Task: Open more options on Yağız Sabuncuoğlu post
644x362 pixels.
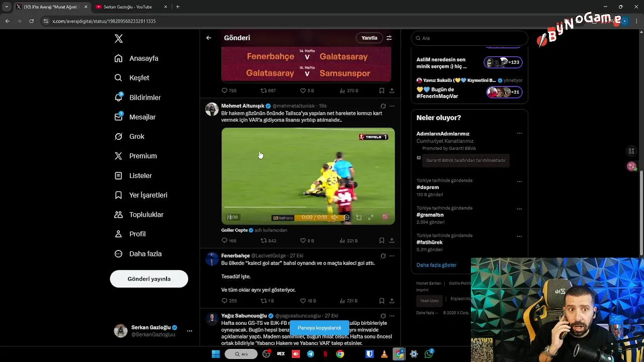Action: pyautogui.click(x=392, y=316)
